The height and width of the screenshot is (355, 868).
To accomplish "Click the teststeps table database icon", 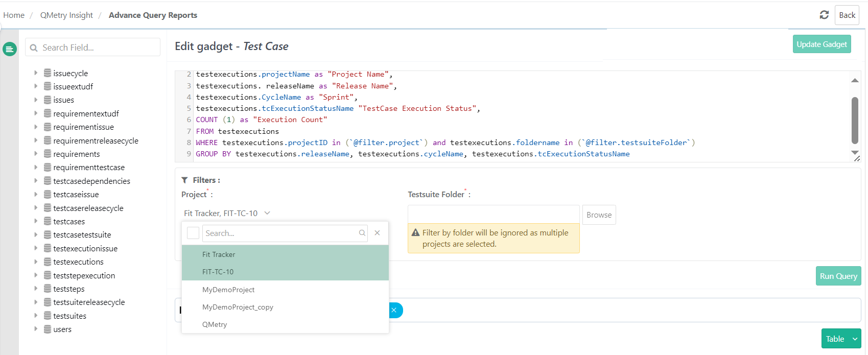I will (48, 289).
